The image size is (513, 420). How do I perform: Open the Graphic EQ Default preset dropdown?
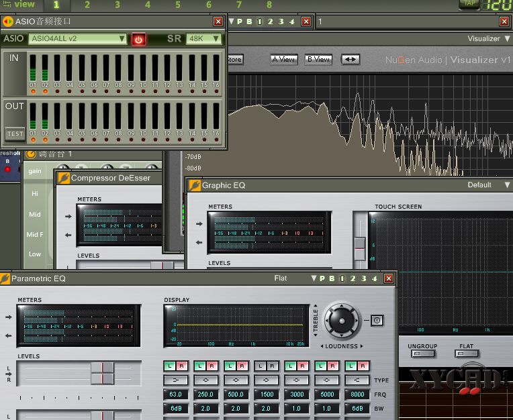[x=507, y=185]
